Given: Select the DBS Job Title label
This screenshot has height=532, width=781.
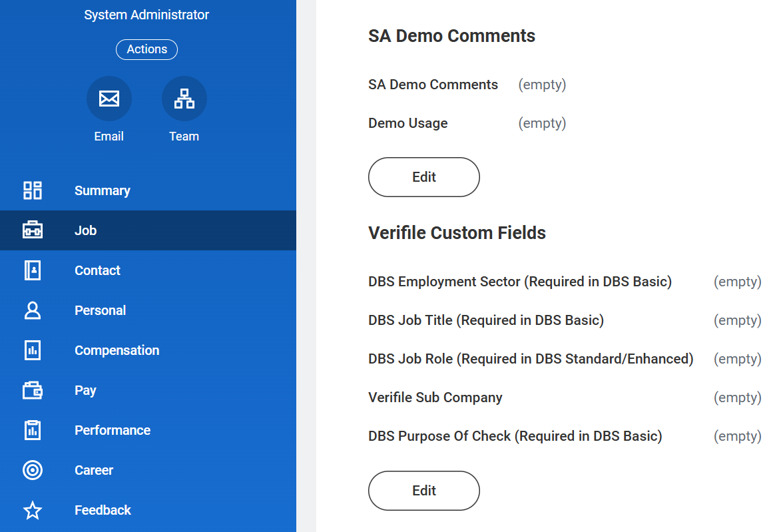Looking at the screenshot, I should (x=486, y=320).
